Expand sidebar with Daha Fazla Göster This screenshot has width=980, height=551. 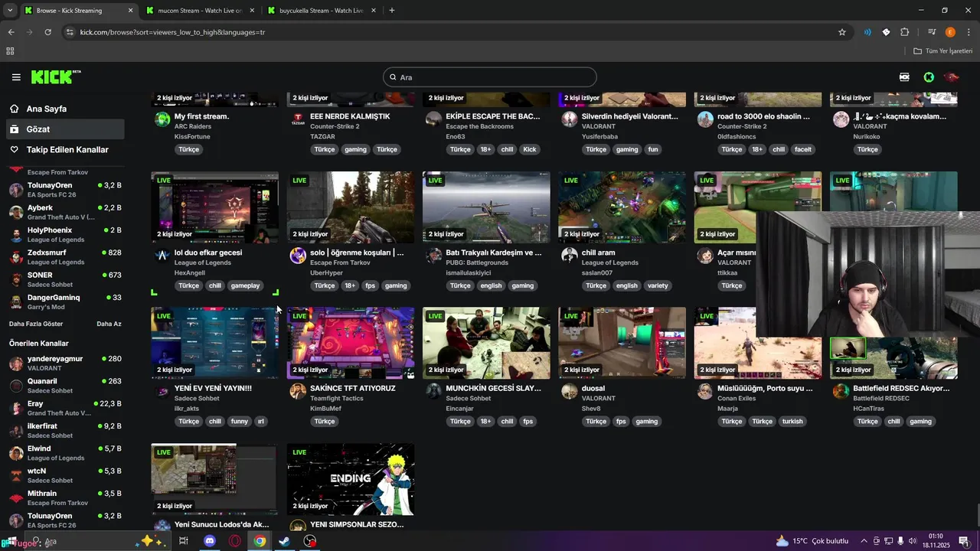tap(36, 324)
